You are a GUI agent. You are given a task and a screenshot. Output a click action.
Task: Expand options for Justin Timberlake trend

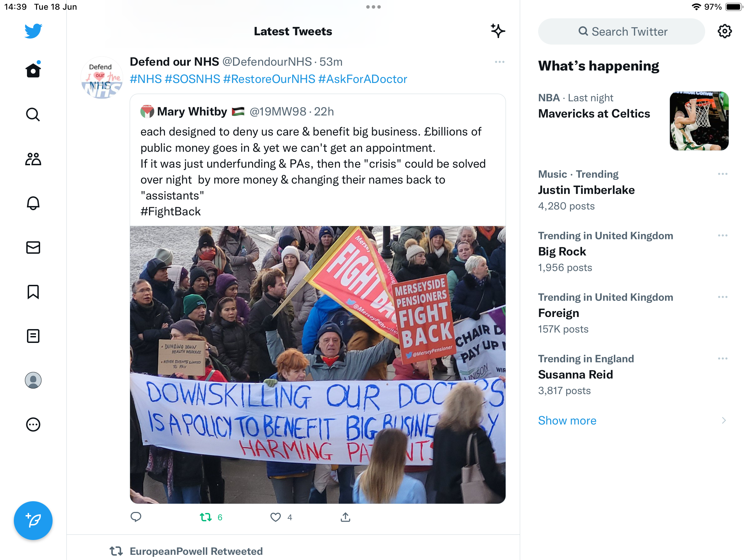click(x=723, y=174)
